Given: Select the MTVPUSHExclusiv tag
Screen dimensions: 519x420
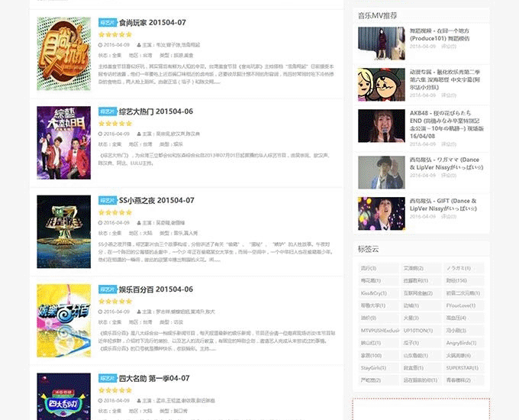Looking at the screenshot, I should click(379, 331).
